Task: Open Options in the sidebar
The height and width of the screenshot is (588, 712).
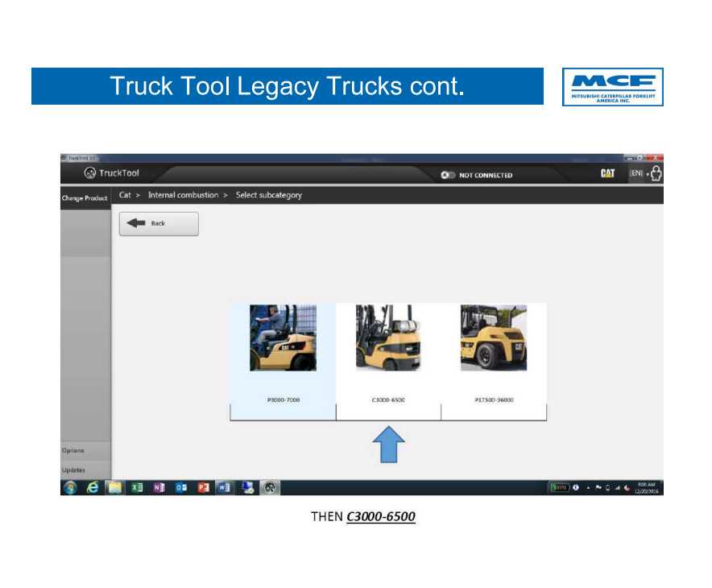Action: (85, 450)
